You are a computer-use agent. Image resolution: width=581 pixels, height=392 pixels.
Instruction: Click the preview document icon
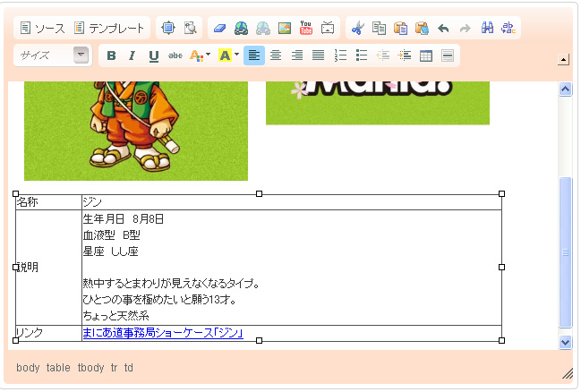(190, 29)
